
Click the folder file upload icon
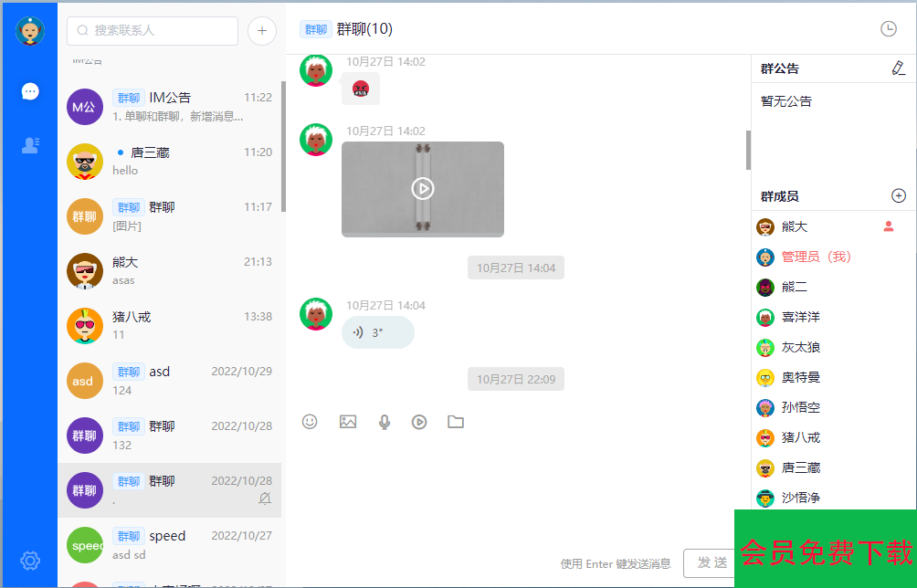[456, 422]
